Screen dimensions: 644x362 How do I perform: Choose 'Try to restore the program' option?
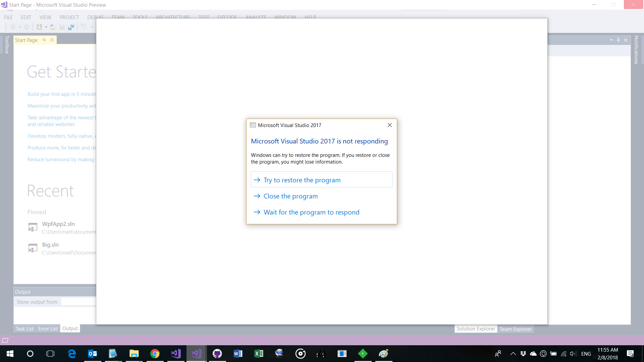(321, 180)
